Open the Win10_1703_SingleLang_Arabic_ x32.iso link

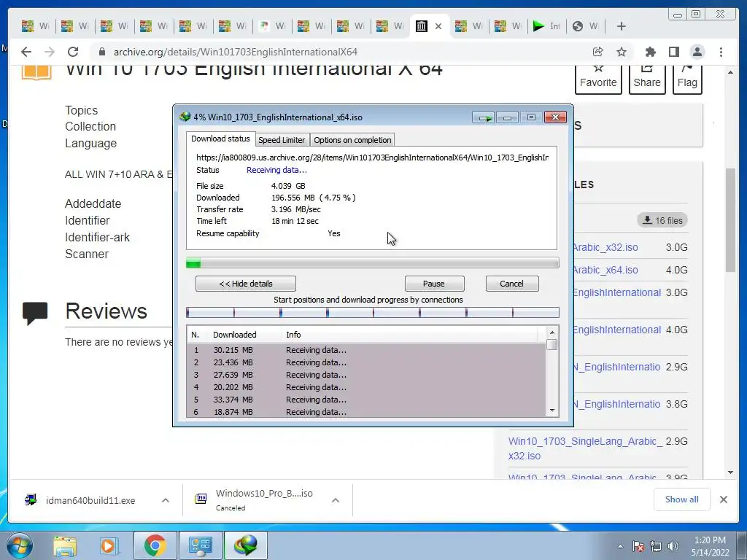click(585, 448)
